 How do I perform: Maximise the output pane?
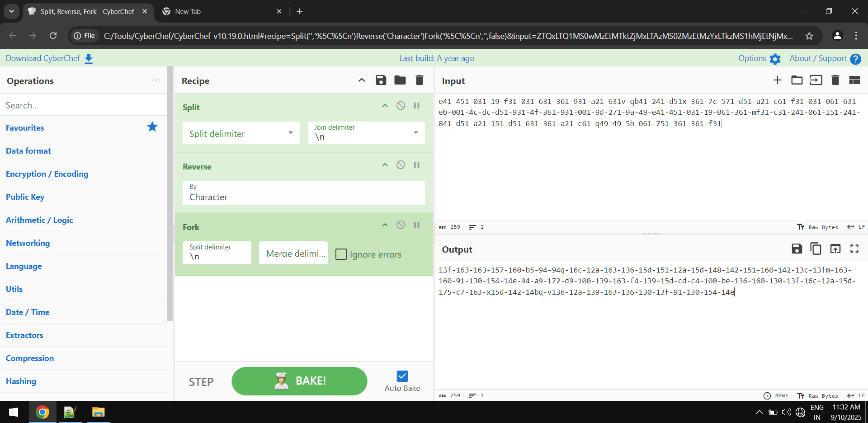point(854,249)
